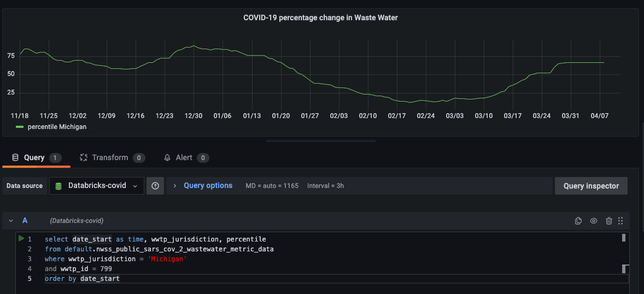Switch to the Transform tab

[x=110, y=157]
